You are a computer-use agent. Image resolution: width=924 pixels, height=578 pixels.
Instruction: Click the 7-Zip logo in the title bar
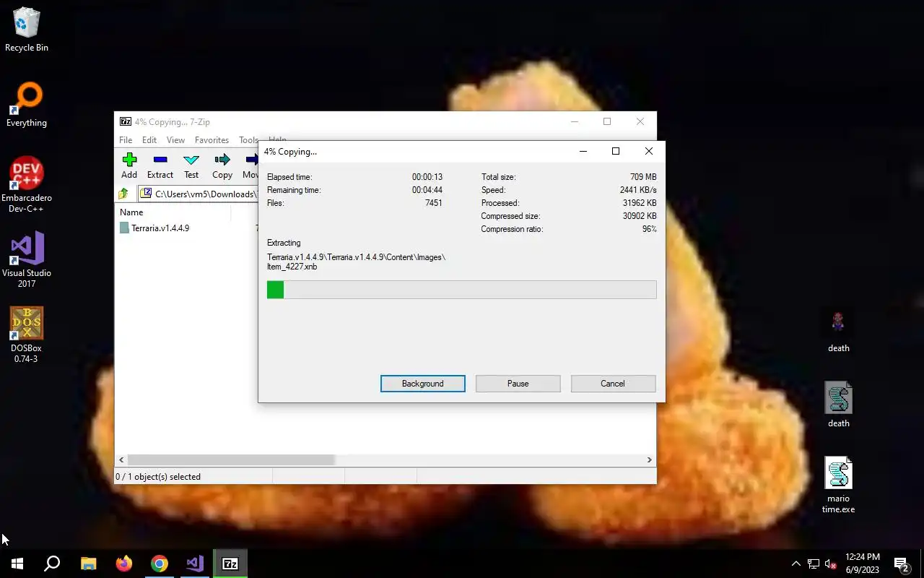click(x=125, y=121)
